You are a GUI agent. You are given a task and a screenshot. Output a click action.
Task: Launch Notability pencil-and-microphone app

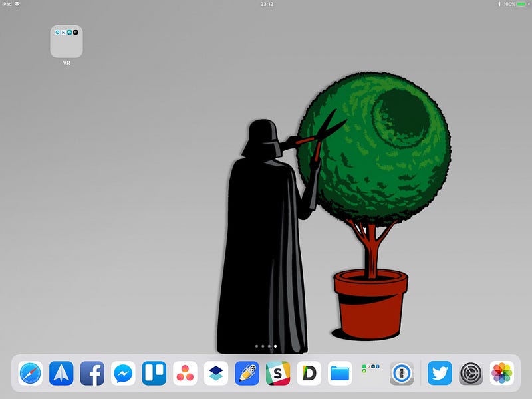click(x=247, y=373)
